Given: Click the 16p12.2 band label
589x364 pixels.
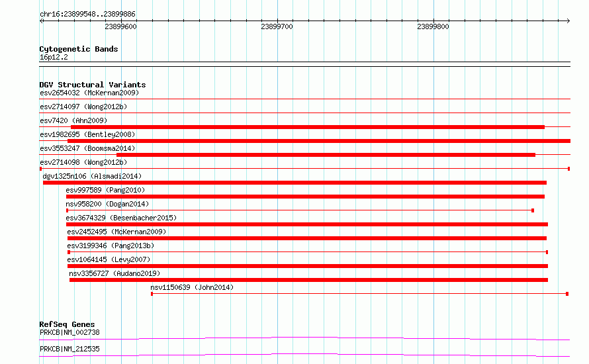Looking at the screenshot, I should [54, 57].
